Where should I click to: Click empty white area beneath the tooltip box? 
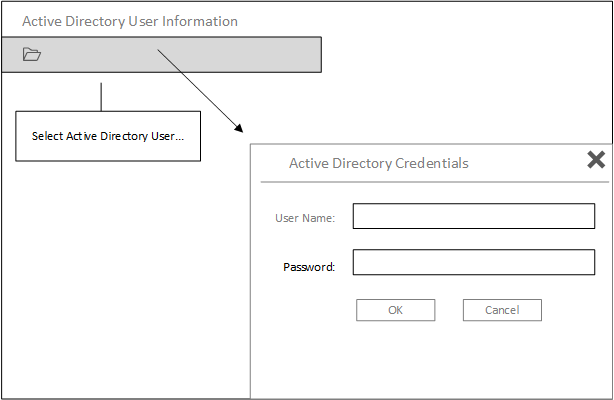click(x=108, y=260)
